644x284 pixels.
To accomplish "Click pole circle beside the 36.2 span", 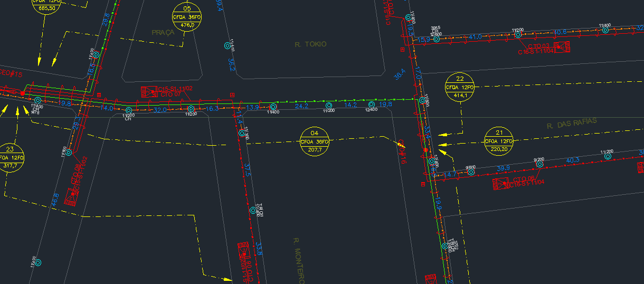I will coord(228,45).
